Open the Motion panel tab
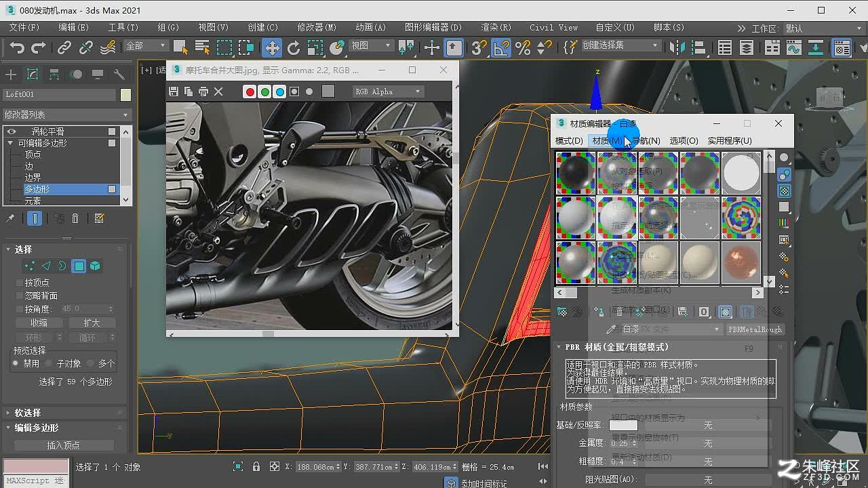Screen dimensions: 868x488 tap(76, 75)
